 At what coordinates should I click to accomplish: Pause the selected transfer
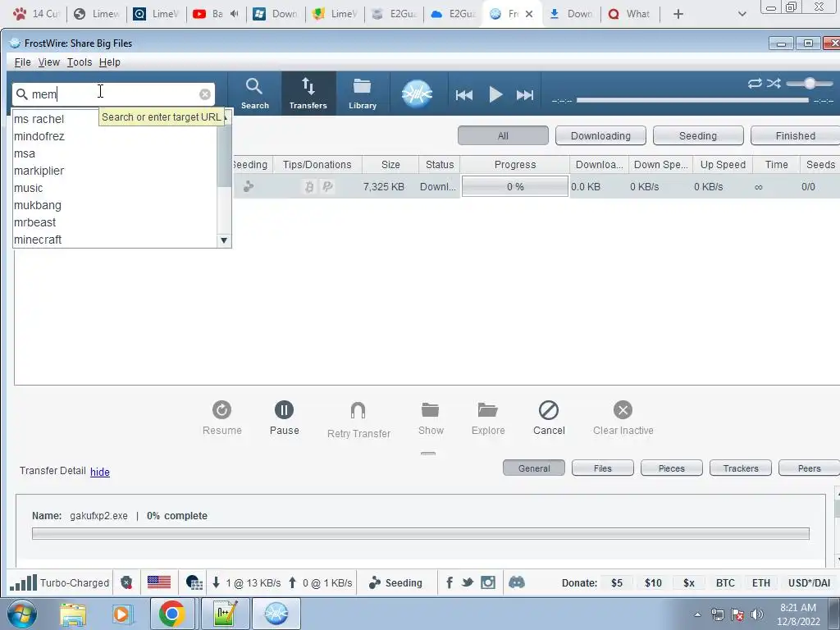pyautogui.click(x=284, y=418)
